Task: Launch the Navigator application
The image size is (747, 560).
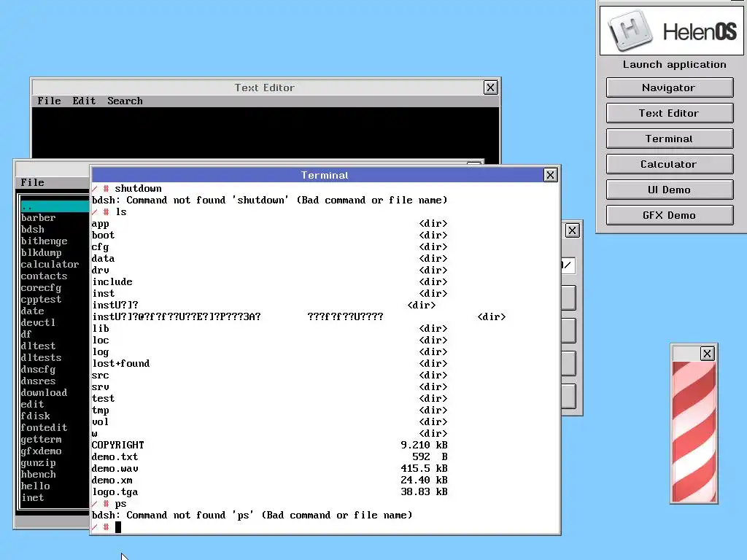Action: coord(670,87)
